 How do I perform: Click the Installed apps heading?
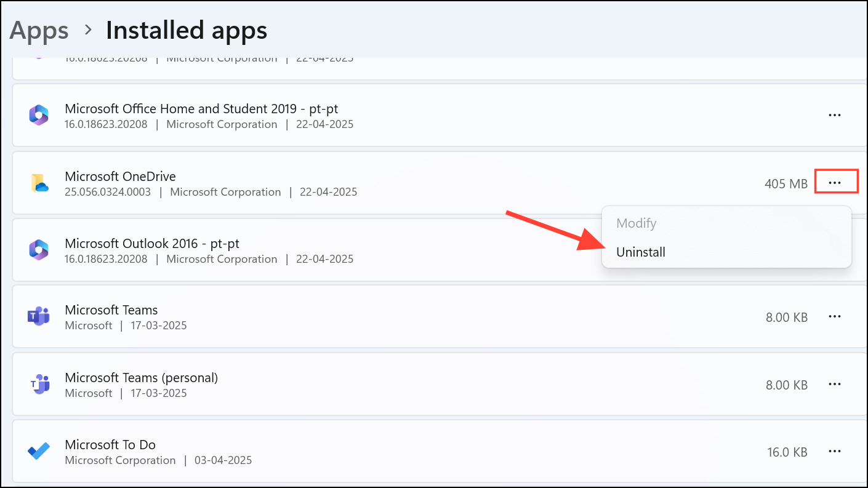click(x=187, y=30)
